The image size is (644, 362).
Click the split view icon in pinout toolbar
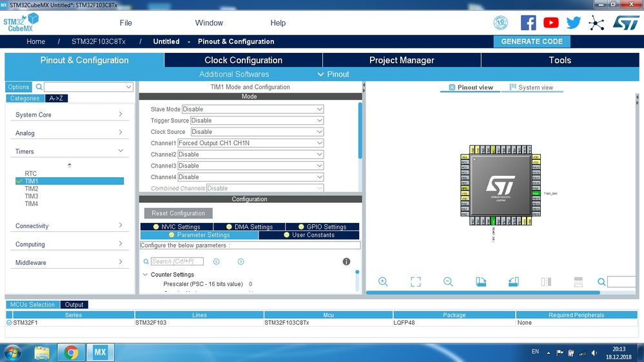[x=546, y=281]
